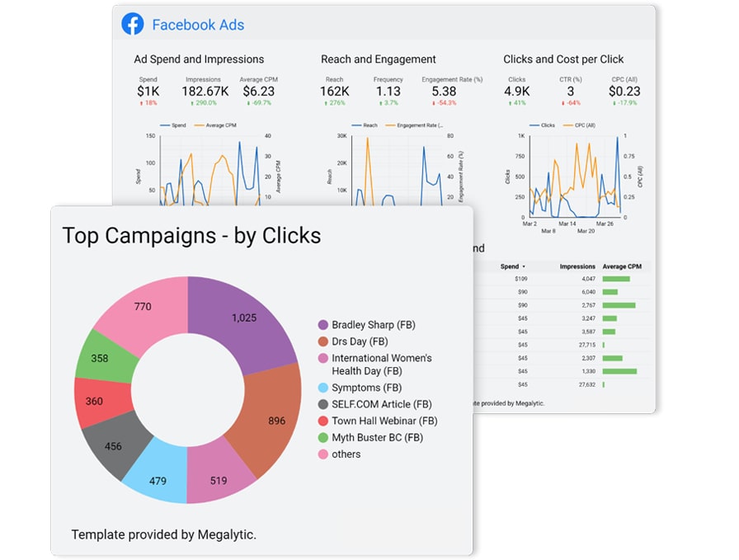The width and height of the screenshot is (739, 560).
Task: Click Clicks legend entry in third chart
Action: [542, 125]
